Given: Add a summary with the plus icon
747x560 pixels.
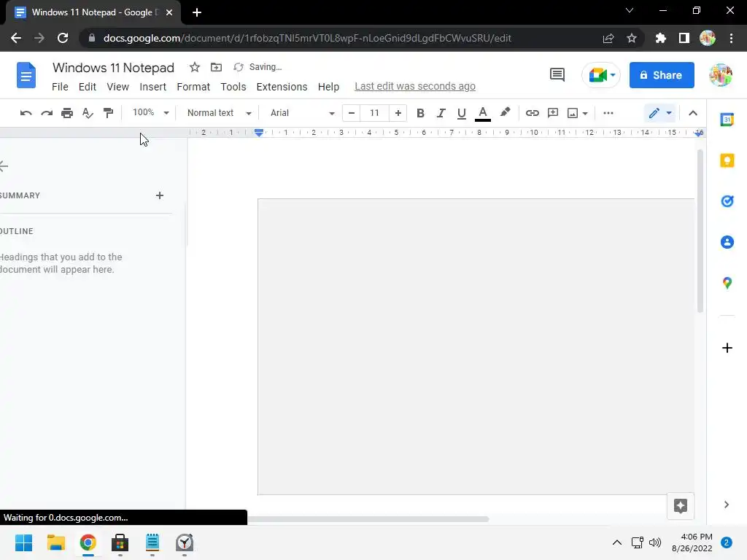Looking at the screenshot, I should coord(160,195).
